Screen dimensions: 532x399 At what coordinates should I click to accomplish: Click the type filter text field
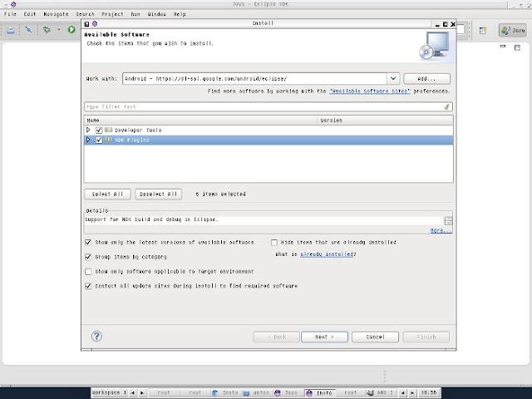click(264, 107)
